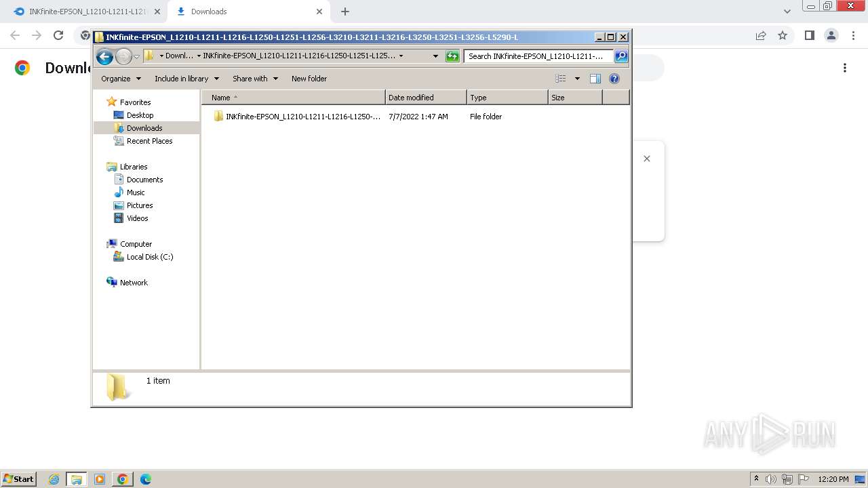Open Downloads page more actions menu
This screenshot has width=868, height=488.
(x=845, y=68)
